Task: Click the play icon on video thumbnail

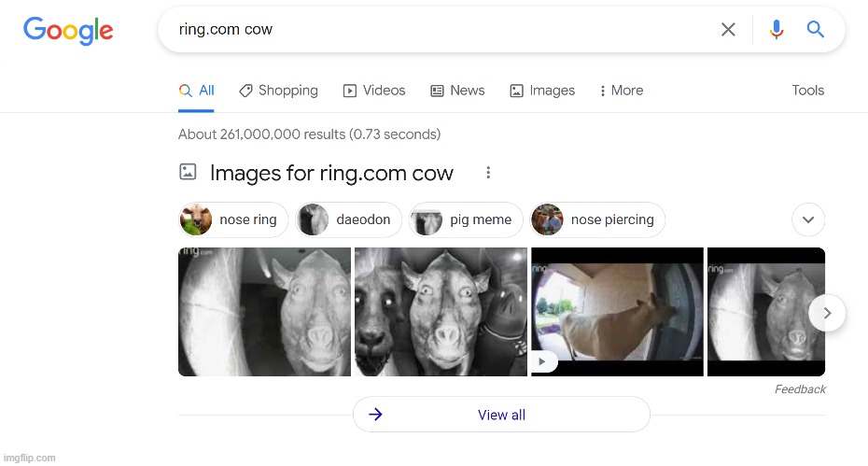Action: (x=543, y=361)
